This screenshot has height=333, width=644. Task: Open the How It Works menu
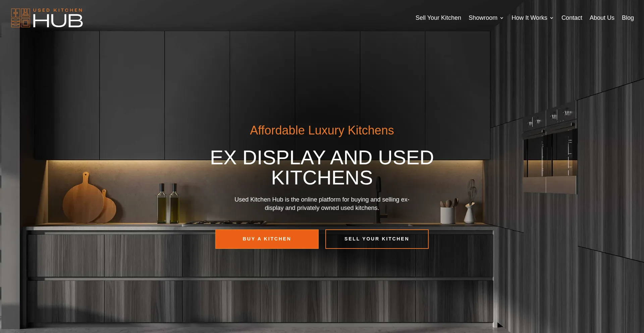(x=529, y=18)
